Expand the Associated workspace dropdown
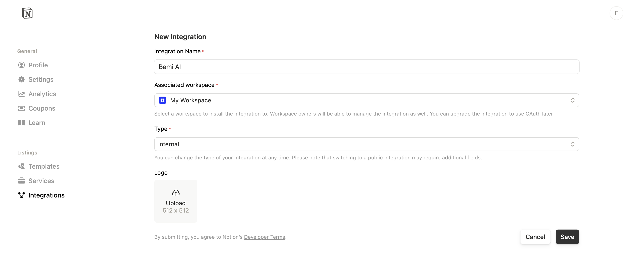 click(366, 100)
